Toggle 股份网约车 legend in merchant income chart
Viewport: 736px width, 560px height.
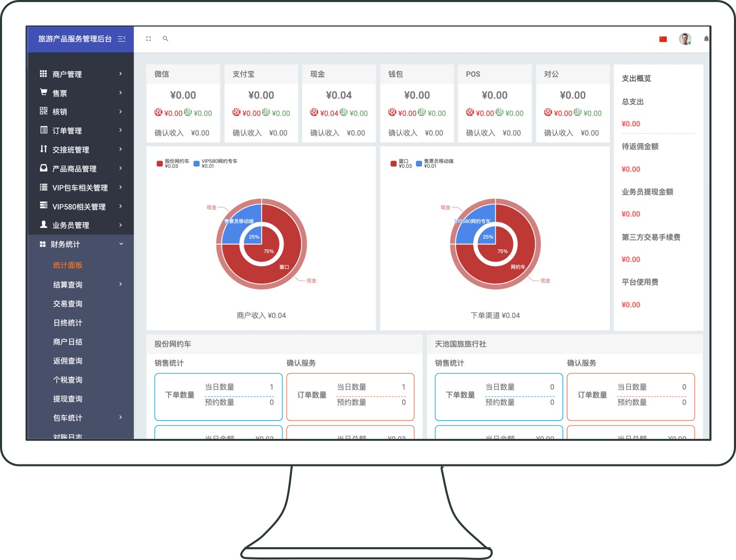(x=173, y=164)
